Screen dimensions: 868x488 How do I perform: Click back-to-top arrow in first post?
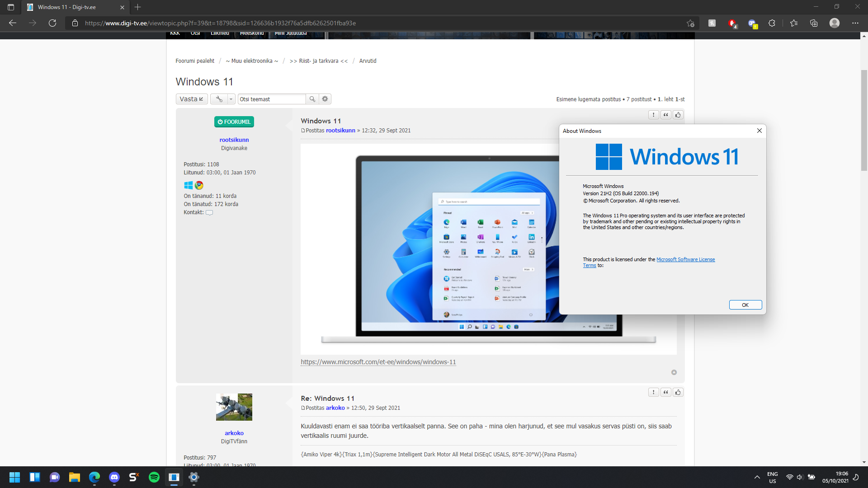pyautogui.click(x=674, y=372)
